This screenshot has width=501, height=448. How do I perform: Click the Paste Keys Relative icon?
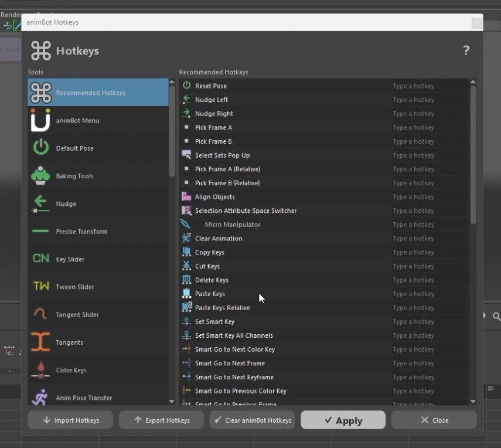coord(187,307)
